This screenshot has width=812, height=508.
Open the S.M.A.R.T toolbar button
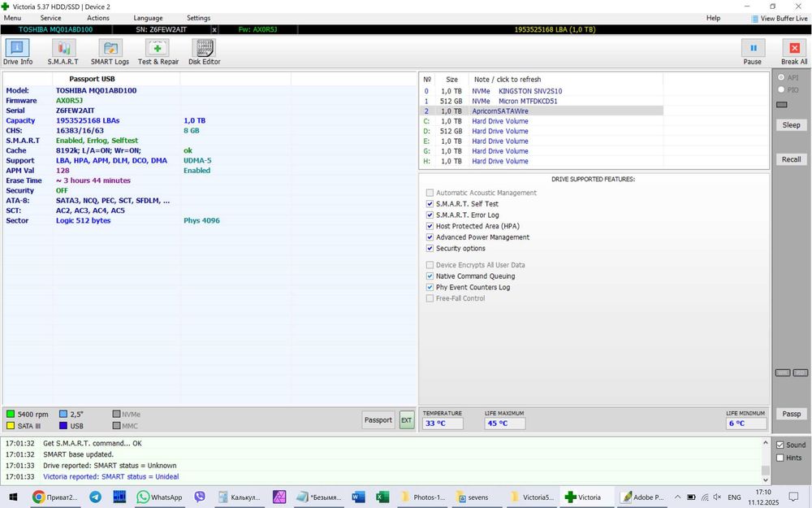tap(63, 52)
